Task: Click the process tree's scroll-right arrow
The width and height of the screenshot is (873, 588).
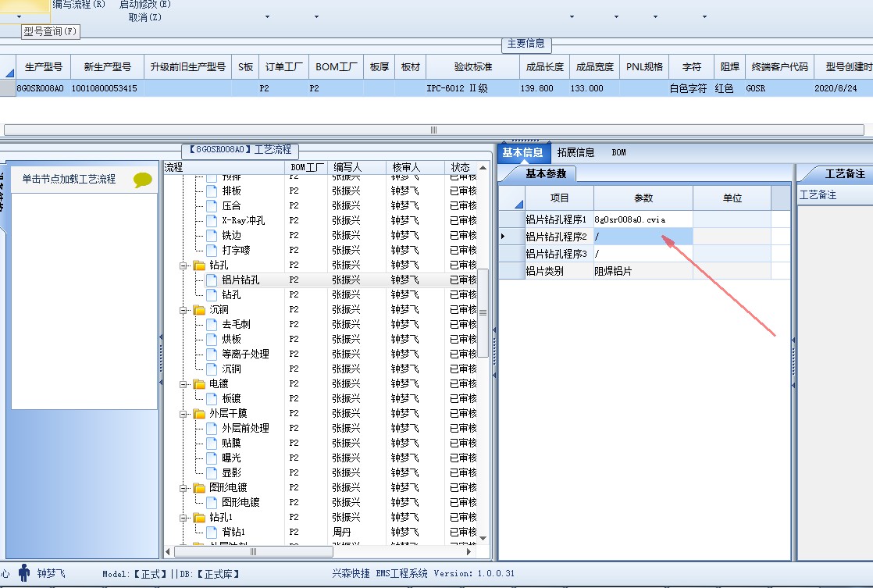Action: coord(469,552)
